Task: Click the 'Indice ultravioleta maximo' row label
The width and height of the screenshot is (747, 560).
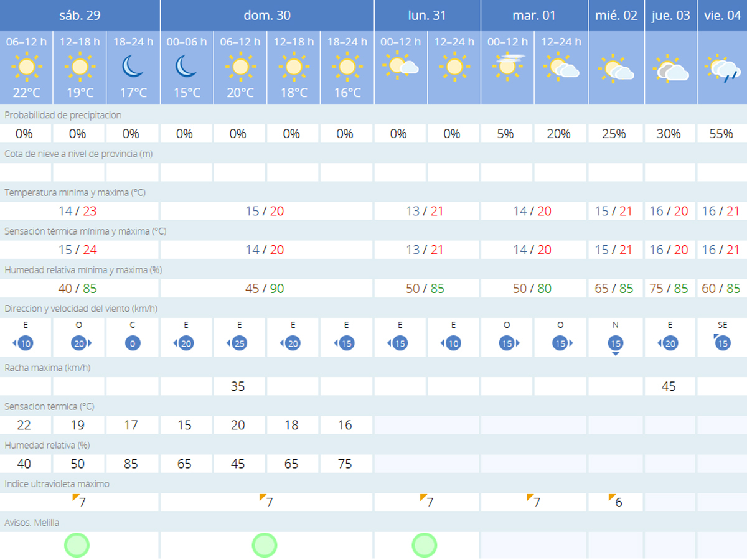Action: tap(57, 483)
